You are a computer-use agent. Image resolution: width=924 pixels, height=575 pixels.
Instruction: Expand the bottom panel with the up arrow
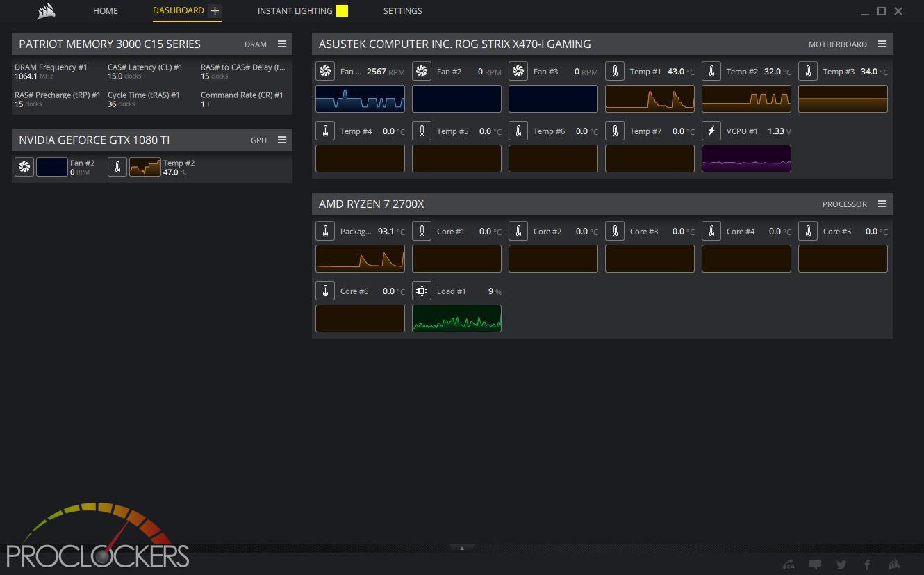[461, 548]
